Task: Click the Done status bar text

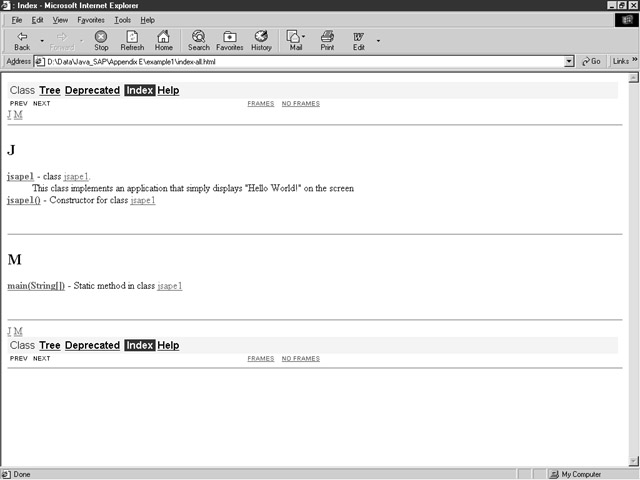Action: point(22,474)
